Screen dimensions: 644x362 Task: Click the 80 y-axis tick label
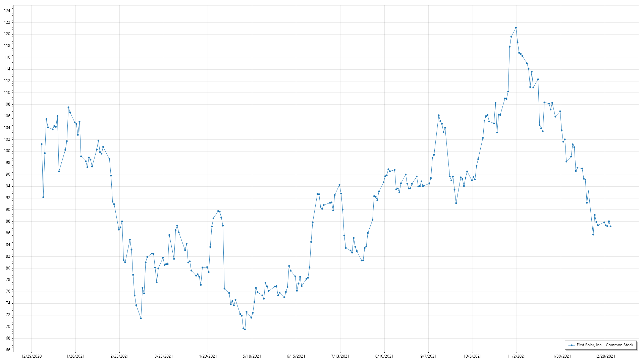click(8, 268)
